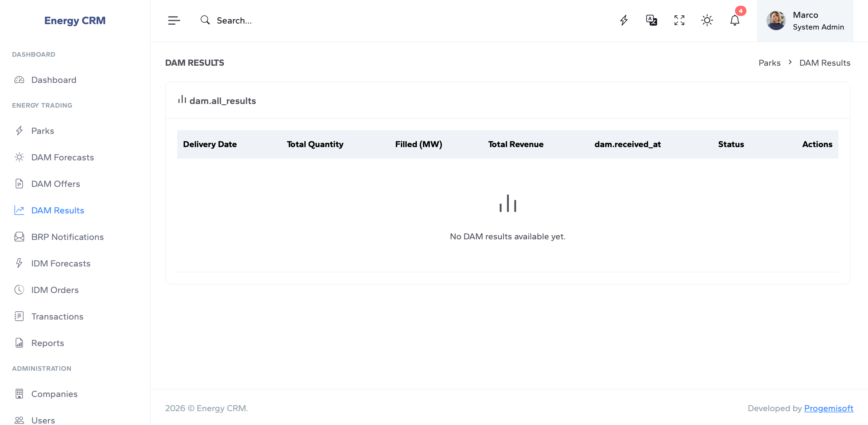The height and width of the screenshot is (425, 868).
Task: Open the language translation icon
Action: coord(651,20)
